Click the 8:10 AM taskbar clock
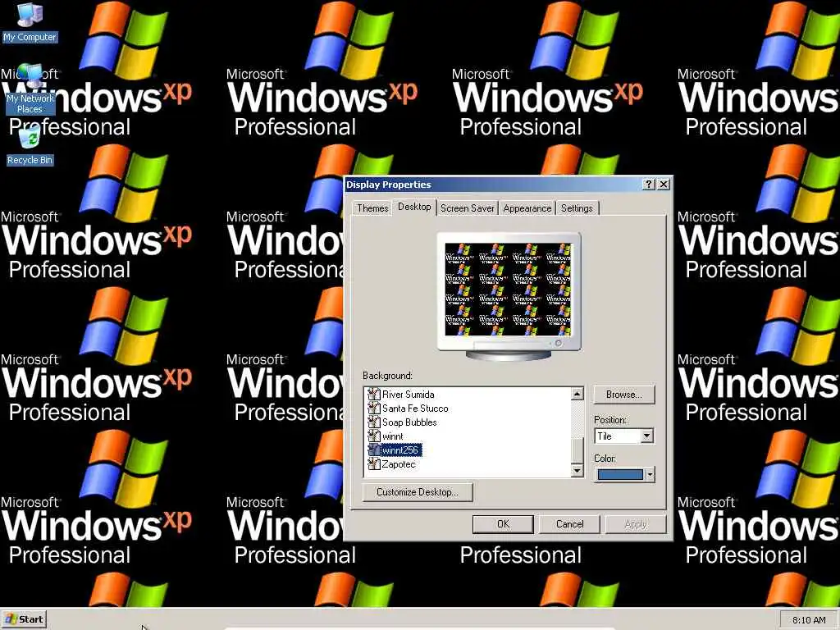Screen dimensions: 840x630 coord(809,620)
